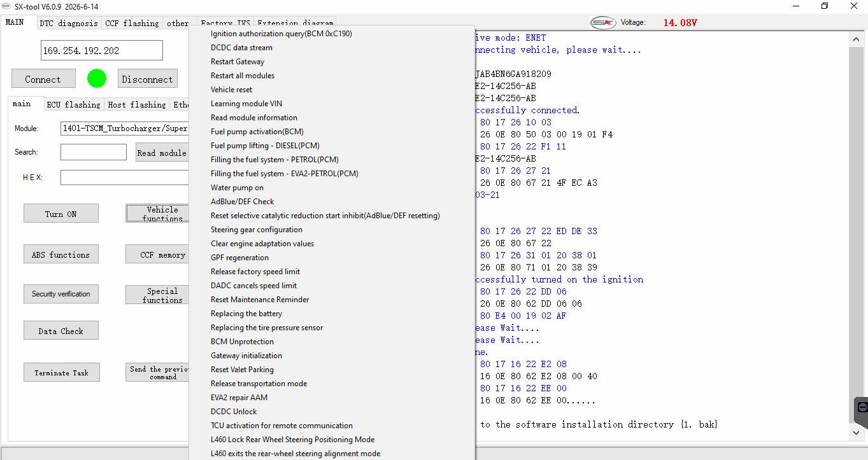
Task: Click Send the previous command button
Action: pyautogui.click(x=158, y=373)
